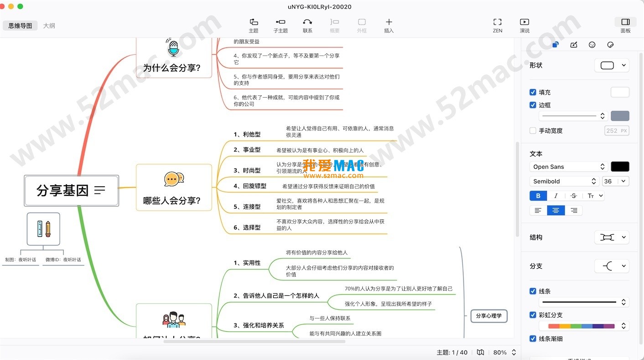
Task: Select the central topic 分享基因
Action: (x=72, y=190)
